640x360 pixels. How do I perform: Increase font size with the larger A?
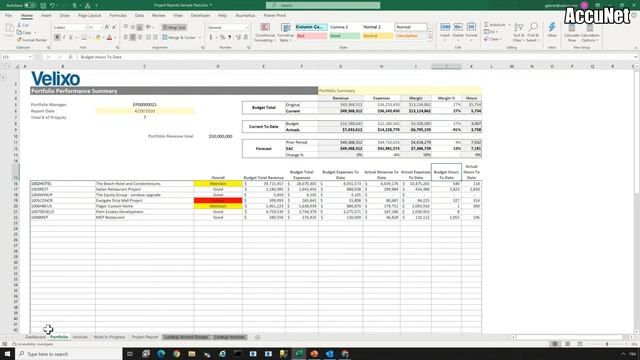[x=107, y=27]
